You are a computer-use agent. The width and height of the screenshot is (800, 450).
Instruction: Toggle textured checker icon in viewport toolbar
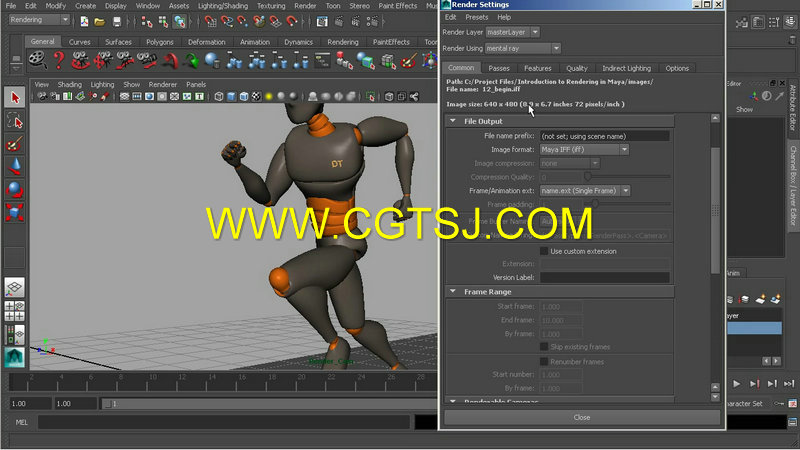[x=256, y=96]
